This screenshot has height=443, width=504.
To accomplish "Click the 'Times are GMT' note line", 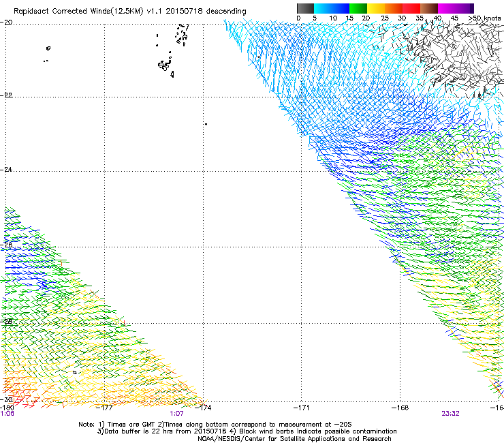I will [x=215, y=425].
